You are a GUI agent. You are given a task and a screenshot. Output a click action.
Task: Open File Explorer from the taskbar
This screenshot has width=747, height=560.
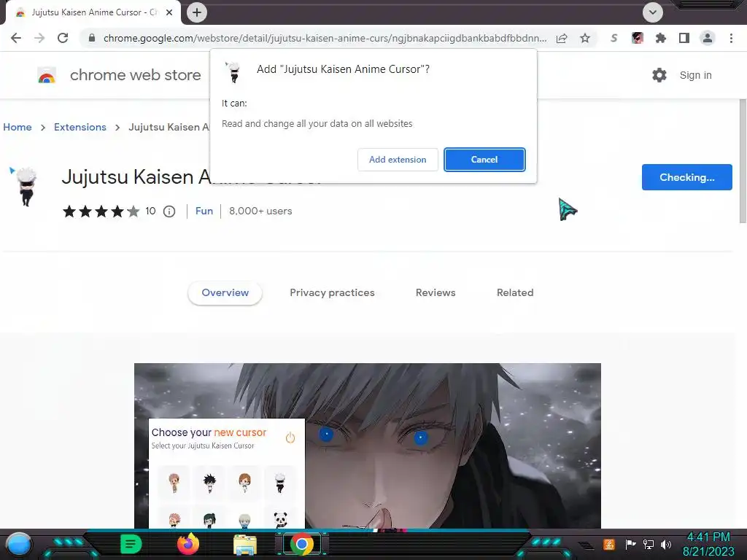pos(245,545)
